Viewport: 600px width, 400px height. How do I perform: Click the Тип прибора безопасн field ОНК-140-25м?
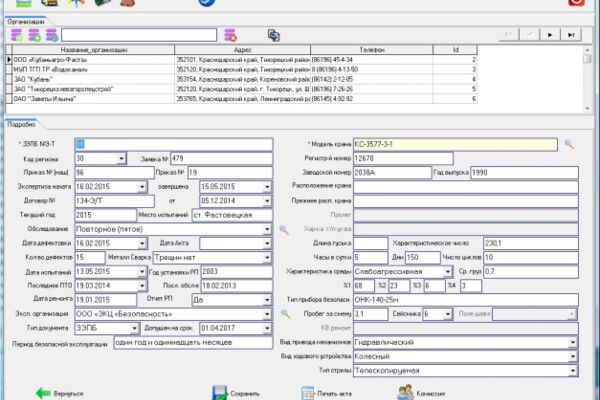(465, 300)
